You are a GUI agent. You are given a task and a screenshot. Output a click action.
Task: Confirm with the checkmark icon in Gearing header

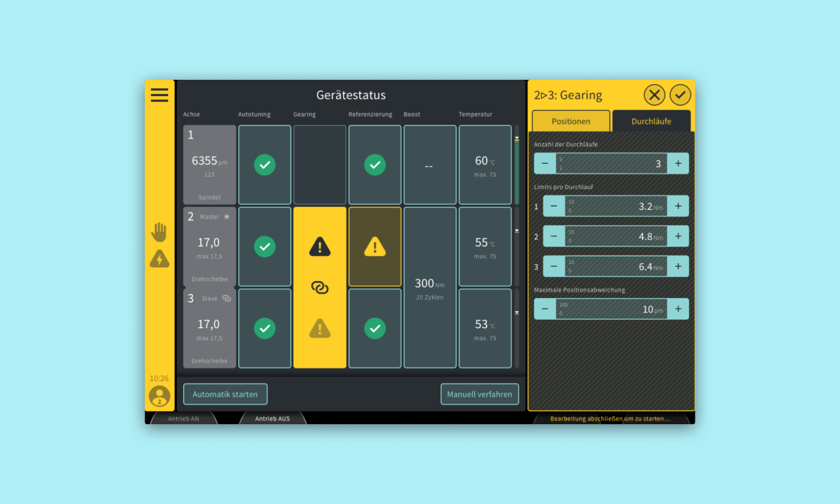tap(681, 94)
